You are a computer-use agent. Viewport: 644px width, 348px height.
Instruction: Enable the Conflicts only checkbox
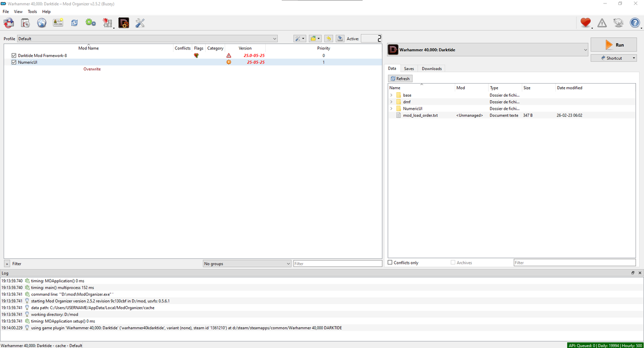(x=390, y=262)
